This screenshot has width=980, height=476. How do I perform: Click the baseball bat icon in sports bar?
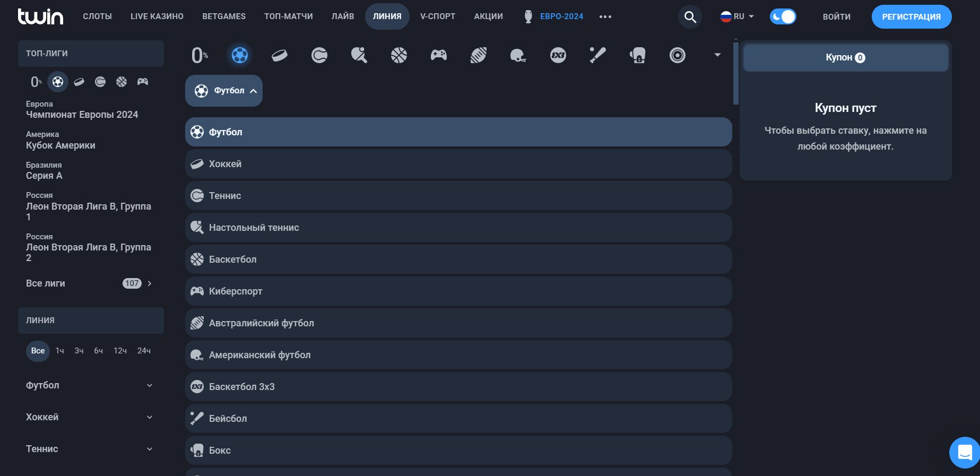pyautogui.click(x=597, y=55)
